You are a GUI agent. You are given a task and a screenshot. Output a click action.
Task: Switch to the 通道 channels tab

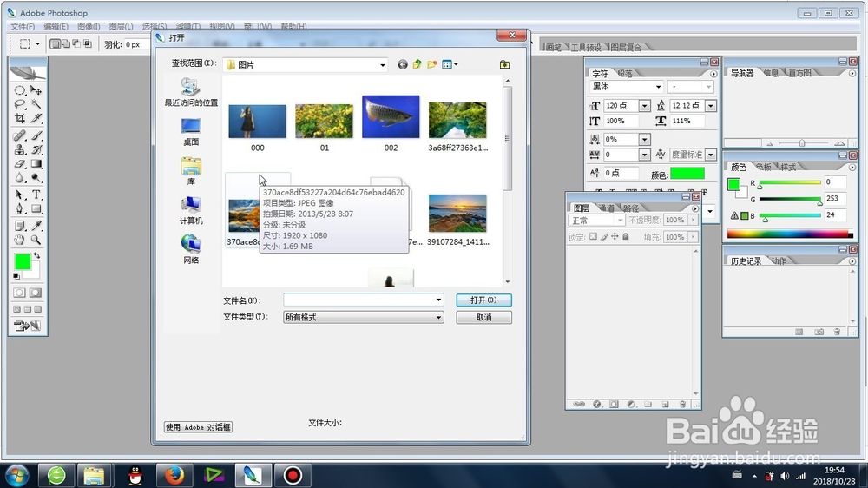pyautogui.click(x=608, y=208)
